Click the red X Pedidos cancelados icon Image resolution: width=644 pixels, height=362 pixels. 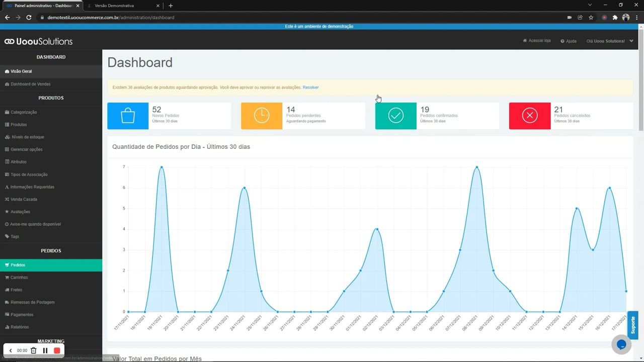[x=530, y=116]
